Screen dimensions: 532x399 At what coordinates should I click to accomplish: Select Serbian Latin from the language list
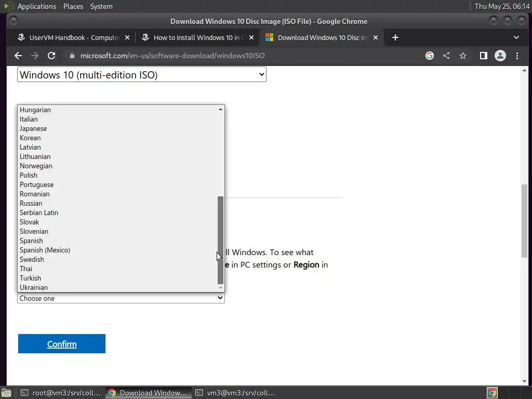tap(118, 212)
